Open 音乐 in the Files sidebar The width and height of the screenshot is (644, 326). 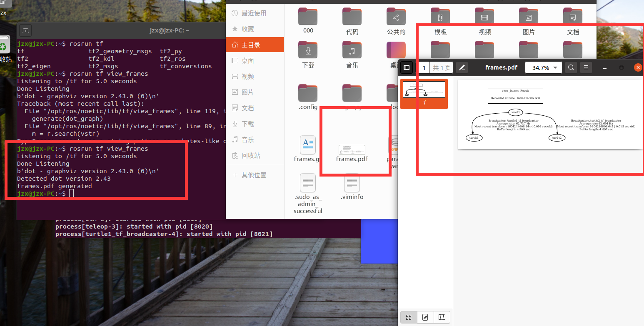[x=255, y=140]
